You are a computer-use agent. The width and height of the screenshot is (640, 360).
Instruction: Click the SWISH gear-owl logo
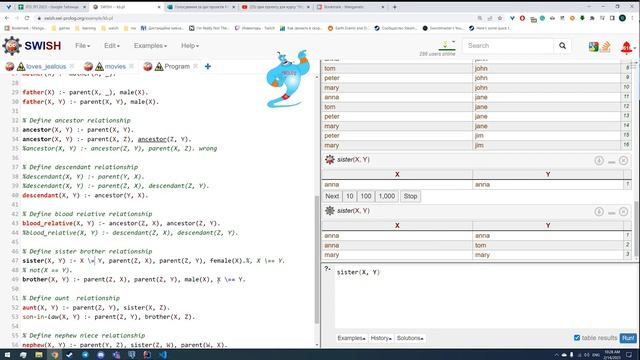click(x=12, y=46)
